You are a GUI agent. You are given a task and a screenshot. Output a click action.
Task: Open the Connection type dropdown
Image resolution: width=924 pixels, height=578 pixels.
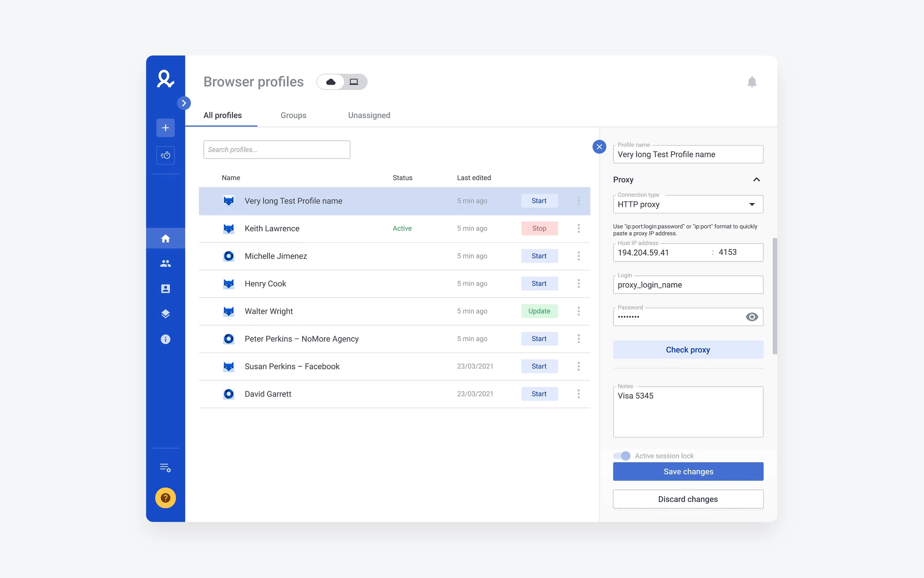tap(688, 204)
